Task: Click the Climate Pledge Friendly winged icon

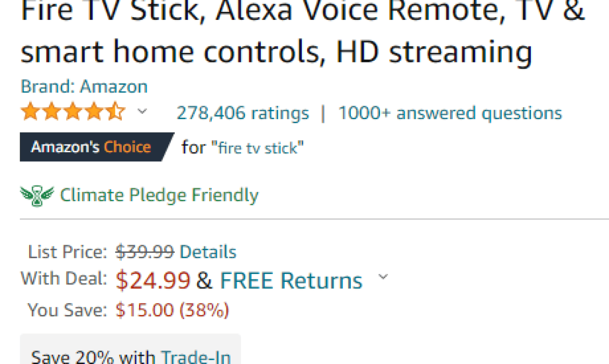Action: (x=37, y=195)
